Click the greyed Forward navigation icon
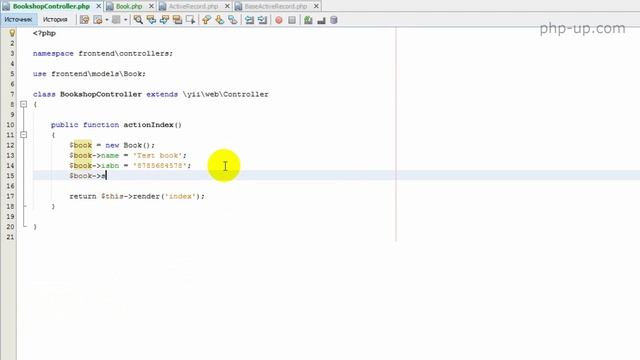Image resolution: width=640 pixels, height=360 pixels. click(116, 20)
